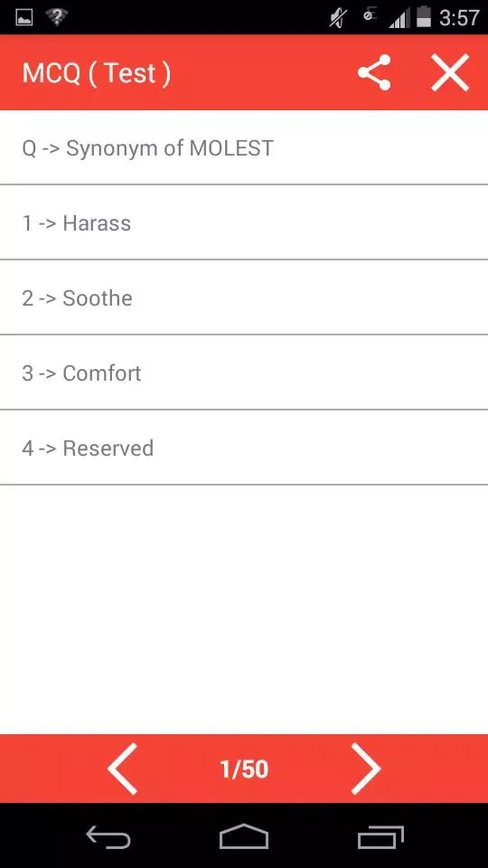This screenshot has height=868, width=488.
Task: Tap the 3:57 clock in status bar
Action: point(459,18)
